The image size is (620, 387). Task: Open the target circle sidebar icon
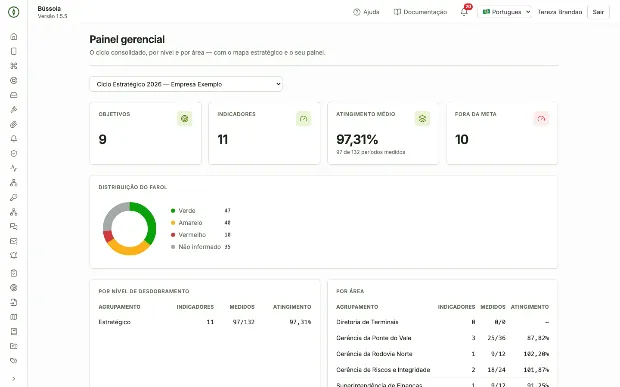pyautogui.click(x=13, y=80)
